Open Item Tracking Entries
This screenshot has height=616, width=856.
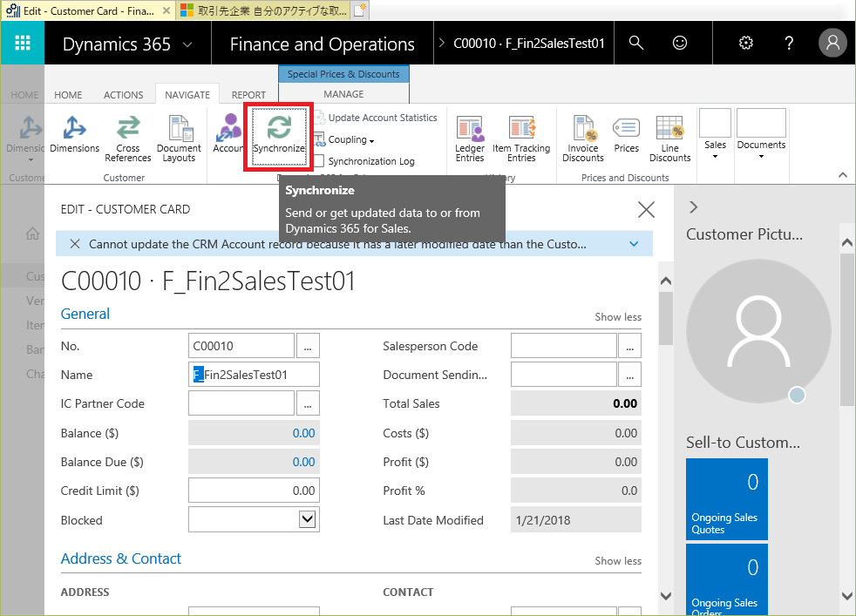pos(521,139)
